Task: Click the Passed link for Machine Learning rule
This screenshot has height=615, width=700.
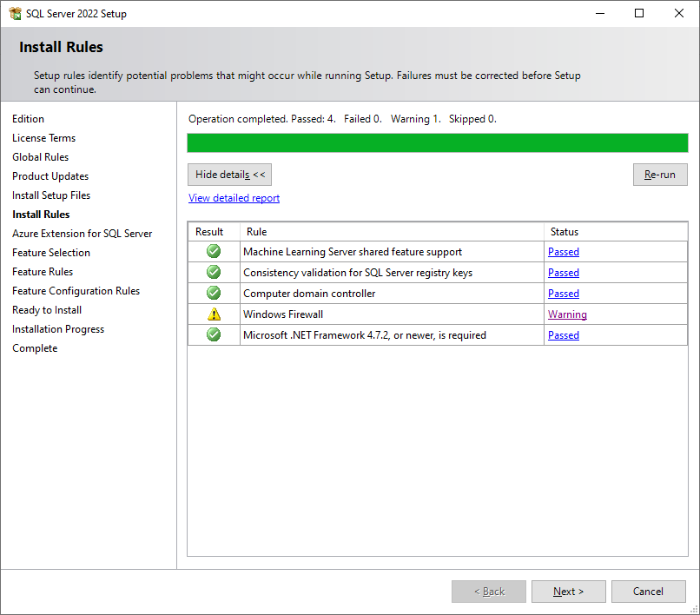Action: point(563,252)
